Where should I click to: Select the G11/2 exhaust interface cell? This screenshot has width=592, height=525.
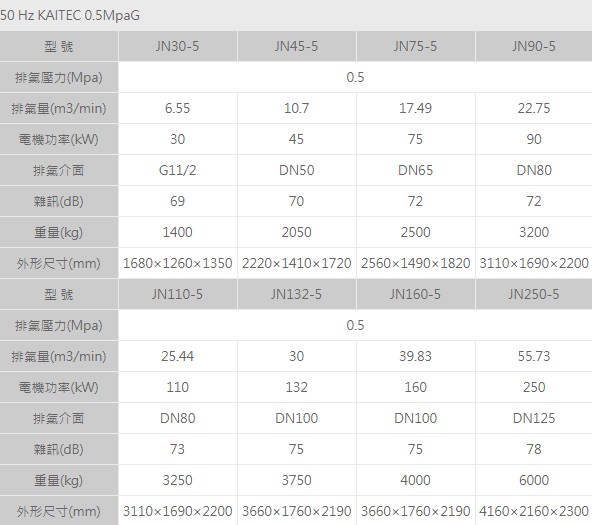tap(177, 170)
